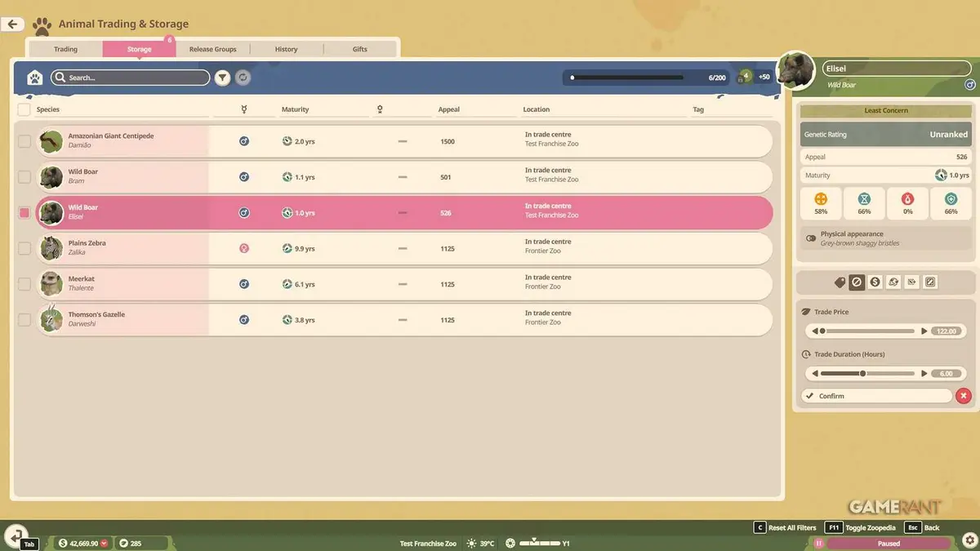Open the Release Groups tab
The image size is (980, 551).
(212, 49)
